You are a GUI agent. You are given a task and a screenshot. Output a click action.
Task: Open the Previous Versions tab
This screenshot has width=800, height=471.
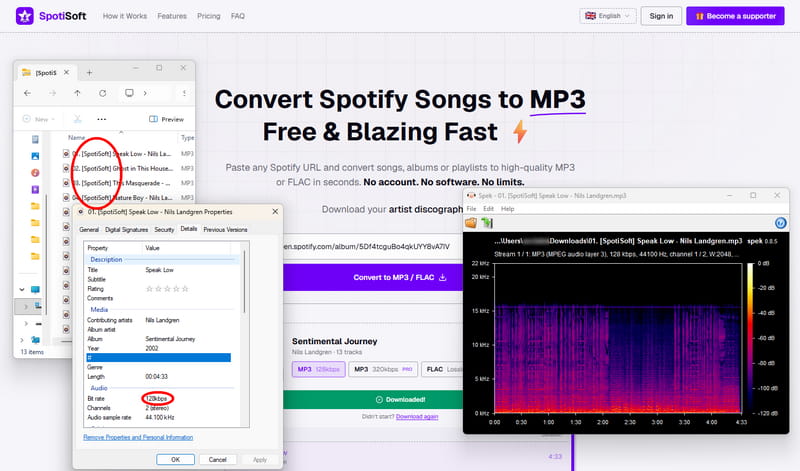225,230
